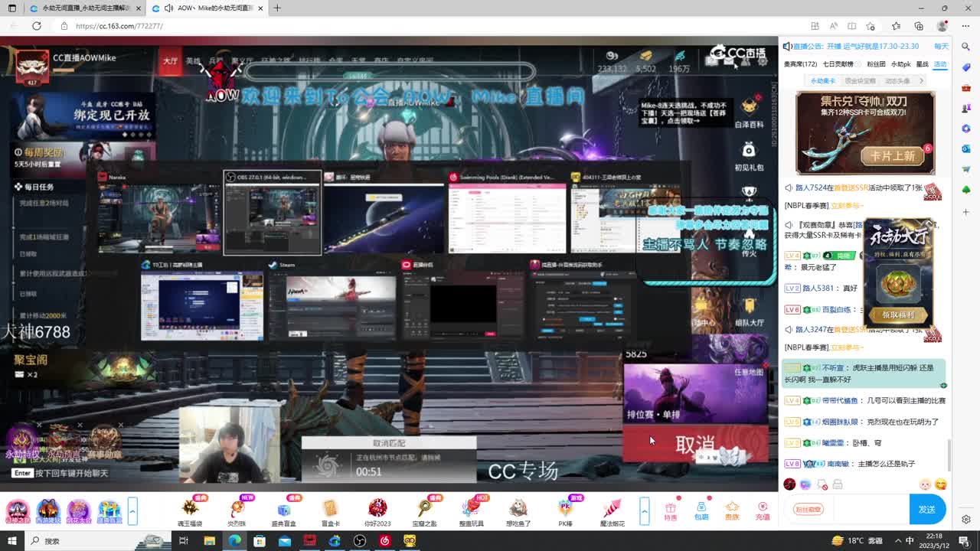Click the PK棒 gift icon
Viewport: 980px width, 551px height.
[565, 510]
